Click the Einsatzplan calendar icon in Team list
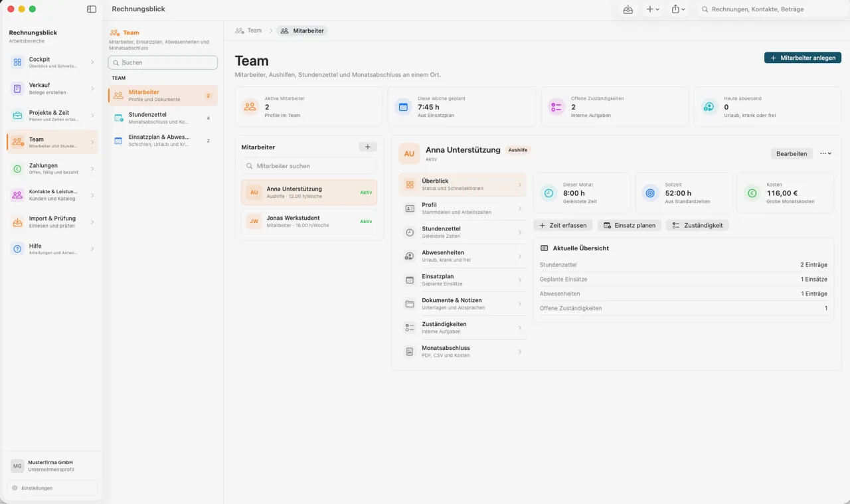This screenshot has width=850, height=504. pyautogui.click(x=118, y=141)
